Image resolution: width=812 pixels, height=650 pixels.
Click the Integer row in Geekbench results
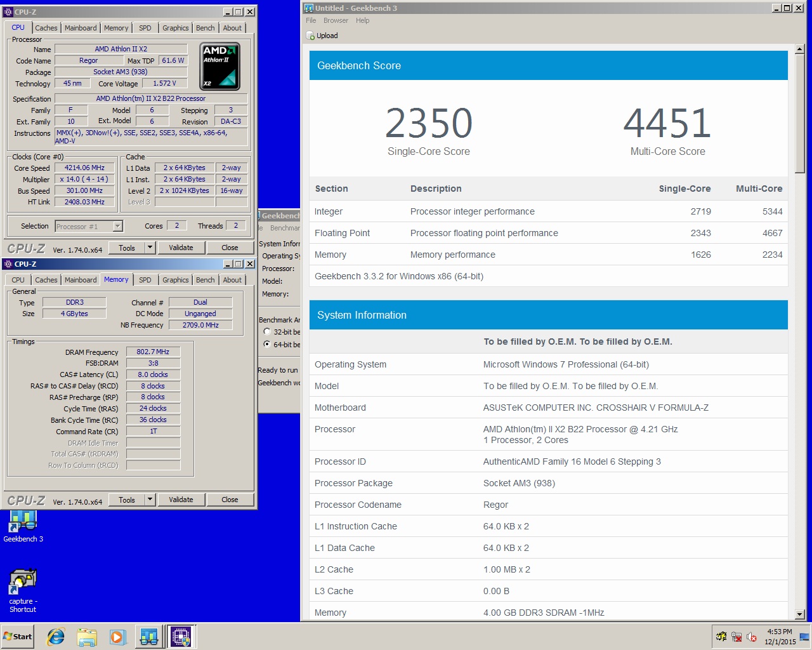[549, 211]
